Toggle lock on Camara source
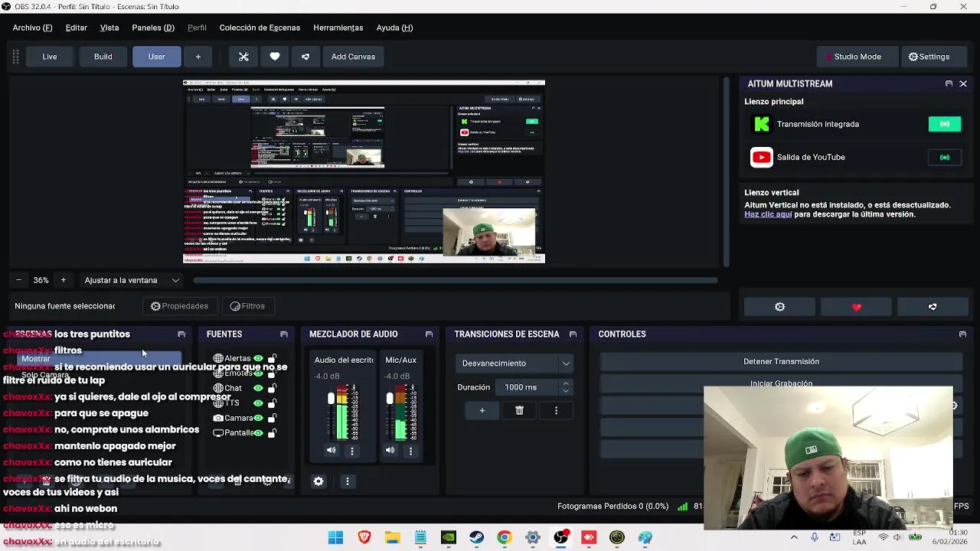 click(272, 418)
